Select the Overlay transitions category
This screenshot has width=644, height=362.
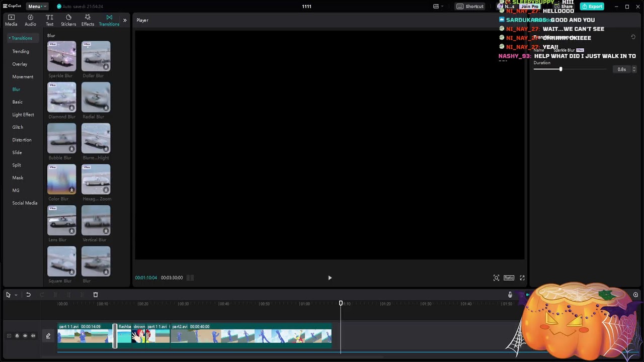[x=20, y=64]
